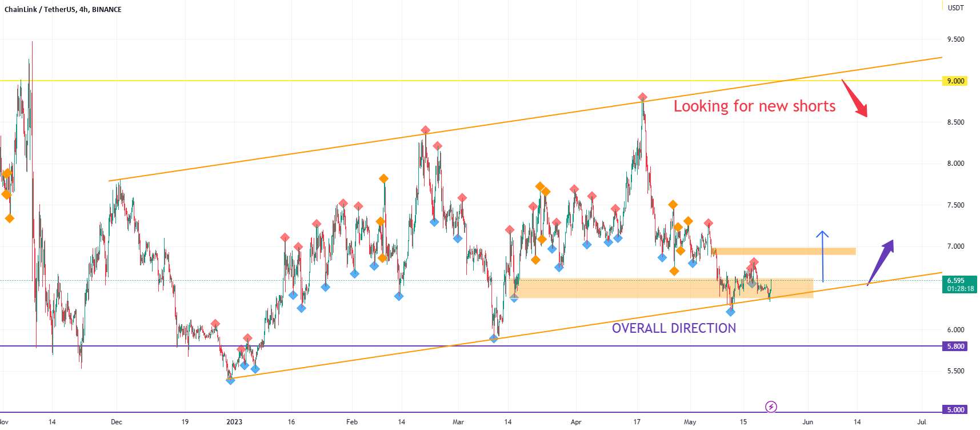Select the thick purple up arrow drawing

click(x=881, y=262)
